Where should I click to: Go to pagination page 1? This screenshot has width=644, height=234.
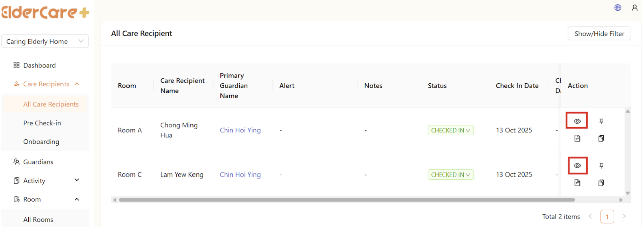point(607,217)
